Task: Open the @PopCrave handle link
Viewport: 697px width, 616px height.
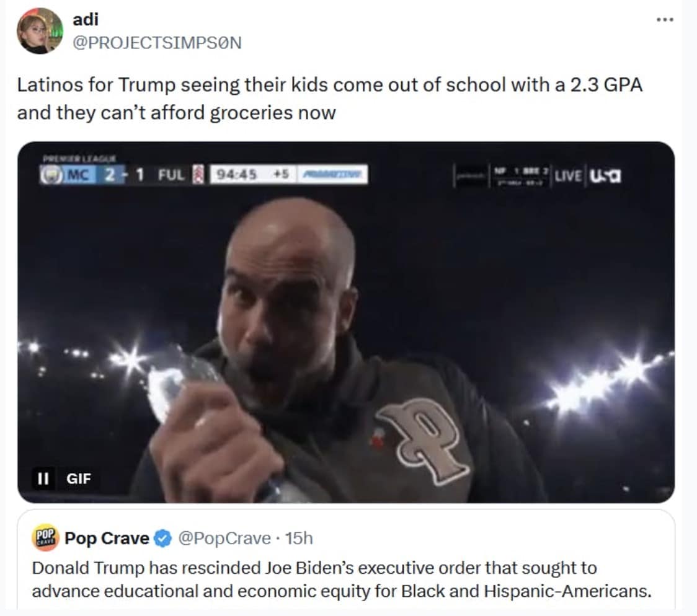Action: (224, 539)
